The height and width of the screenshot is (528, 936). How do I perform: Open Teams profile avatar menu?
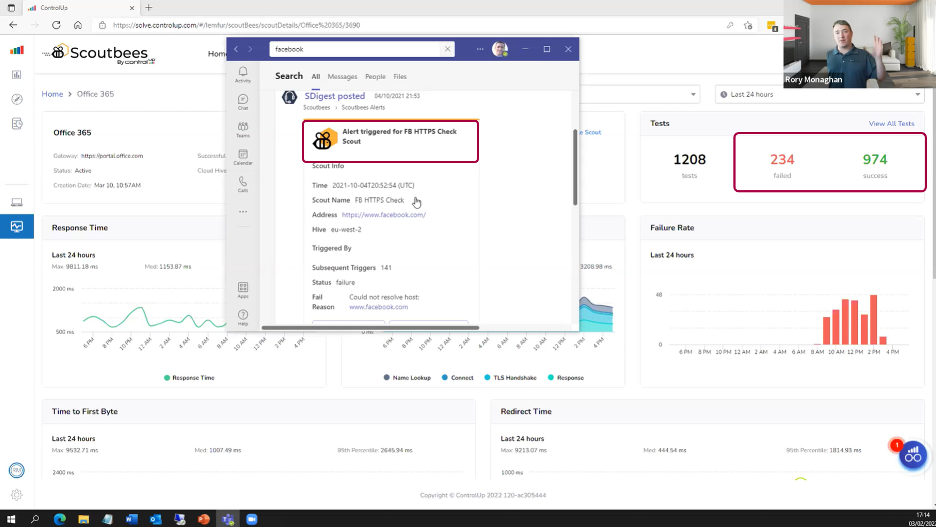500,49
